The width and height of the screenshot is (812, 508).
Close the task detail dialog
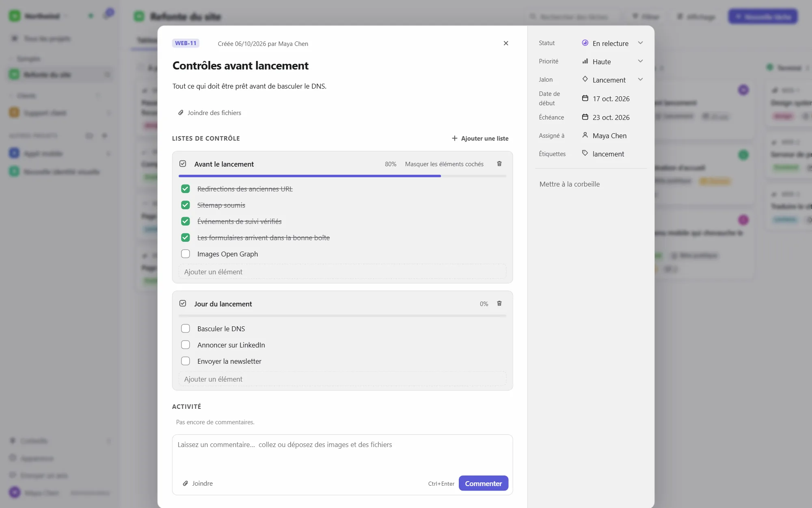click(x=506, y=43)
